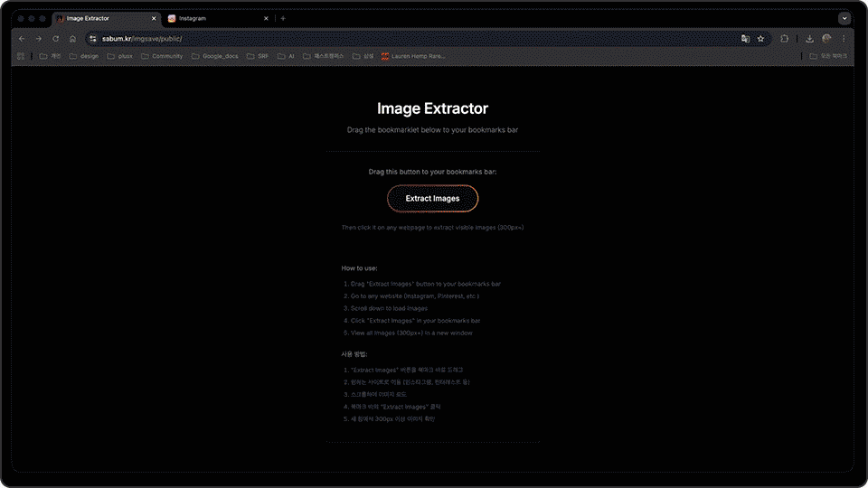Click the '사용 방법:' label
This screenshot has width=868, height=488.
tap(354, 354)
